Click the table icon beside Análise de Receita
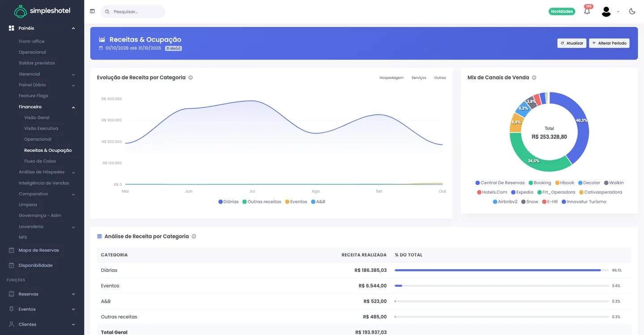The width and height of the screenshot is (644, 335). pyautogui.click(x=100, y=236)
